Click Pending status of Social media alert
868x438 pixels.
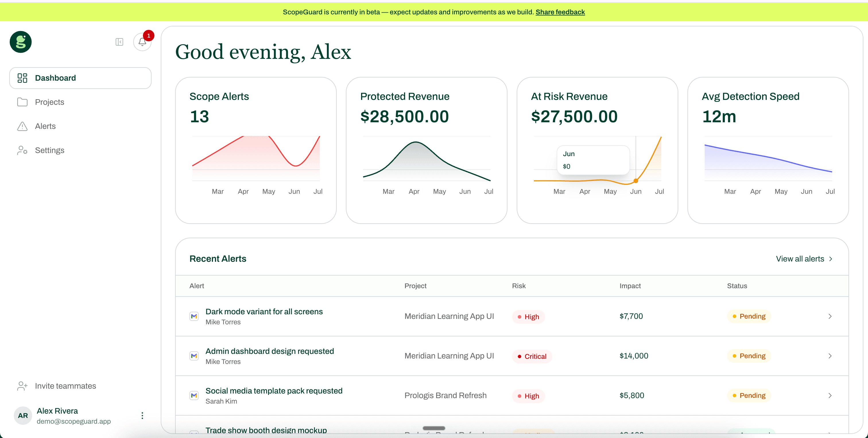pos(749,396)
